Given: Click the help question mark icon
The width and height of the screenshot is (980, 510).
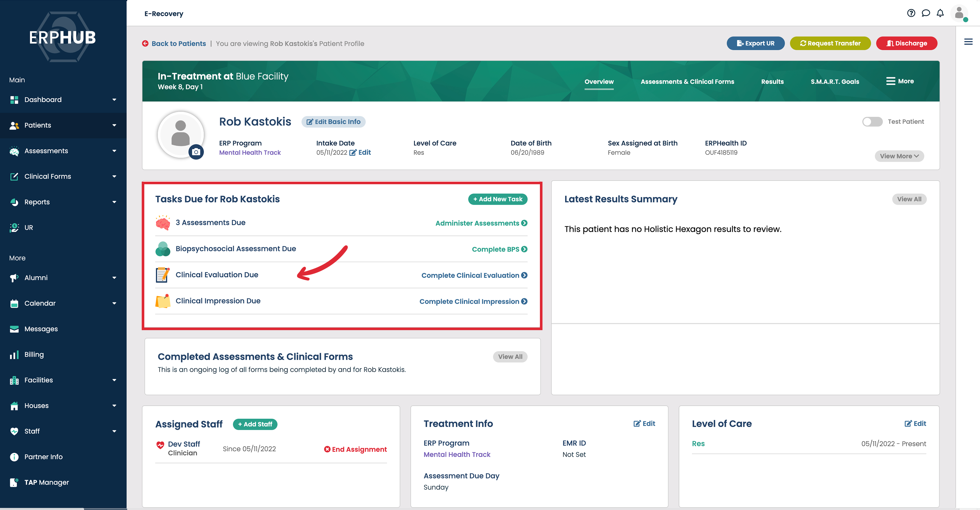Looking at the screenshot, I should click(x=911, y=13).
